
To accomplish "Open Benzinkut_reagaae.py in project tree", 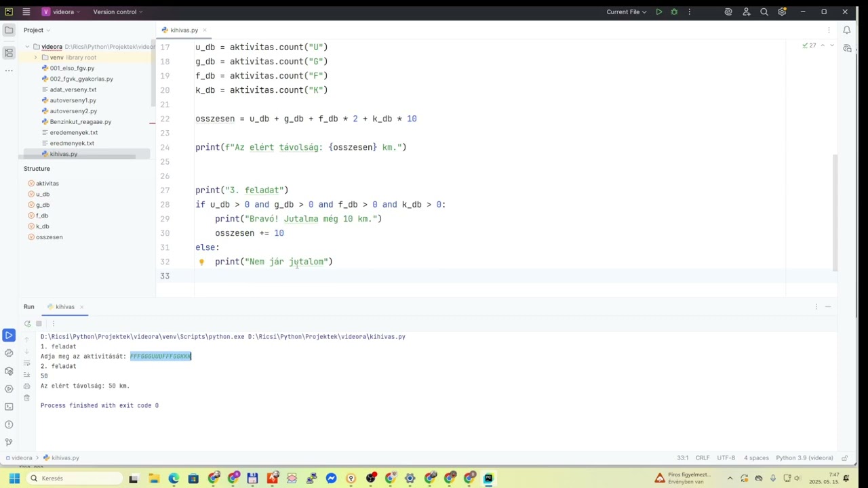I will [x=80, y=122].
